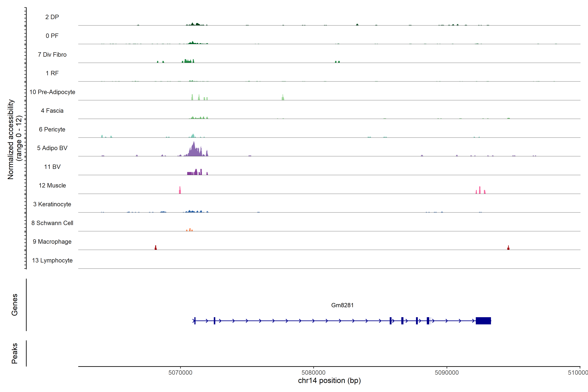Image resolution: width=588 pixels, height=392 pixels.
Task: Click the 5 Adipo BV track label
Action: [x=52, y=148]
